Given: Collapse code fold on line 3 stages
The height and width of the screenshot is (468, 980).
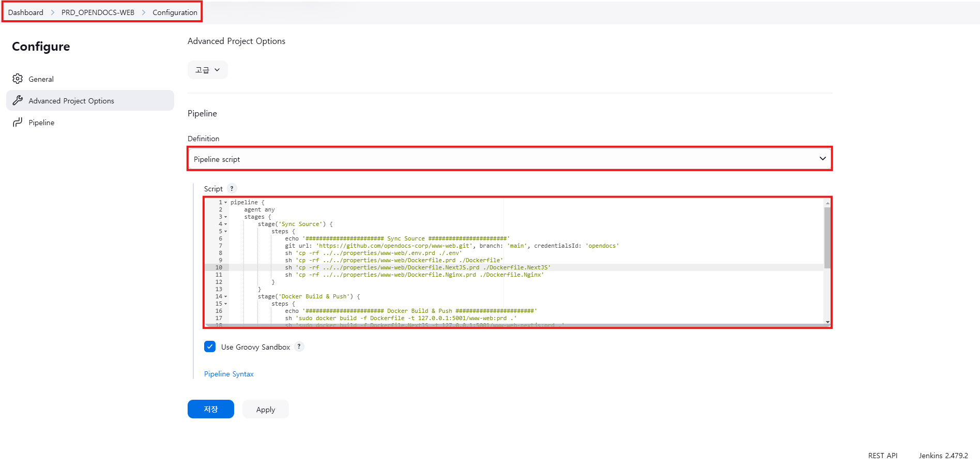Looking at the screenshot, I should click(226, 217).
